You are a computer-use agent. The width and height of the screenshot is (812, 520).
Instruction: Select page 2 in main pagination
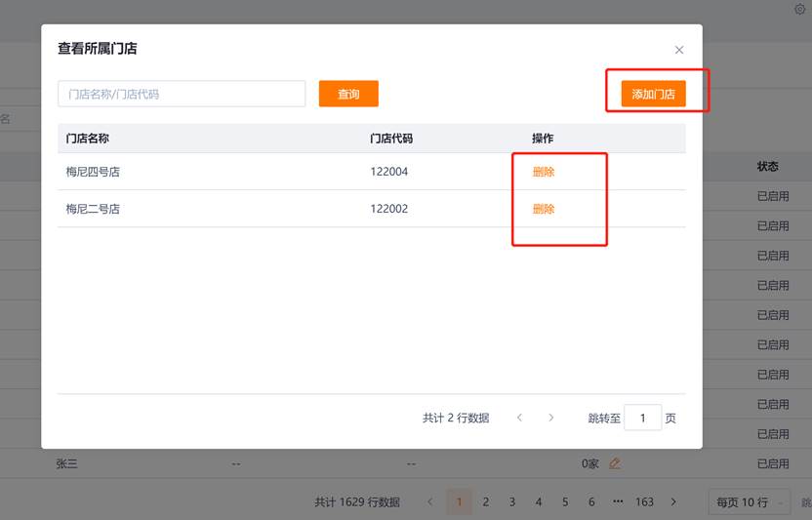click(x=485, y=501)
